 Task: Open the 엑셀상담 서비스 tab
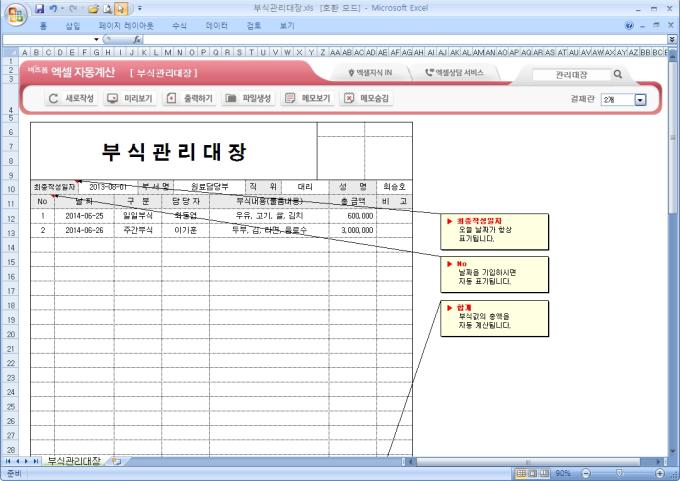pos(454,73)
